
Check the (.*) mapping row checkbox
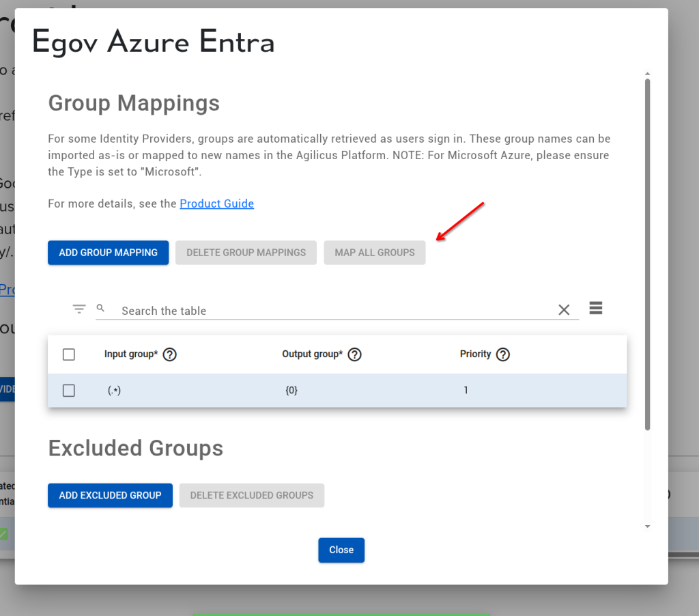tap(68, 390)
